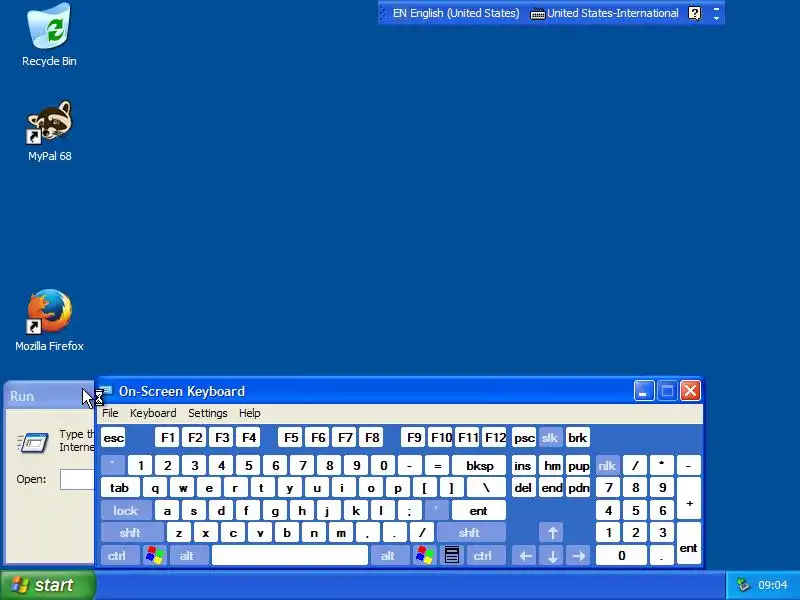The height and width of the screenshot is (600, 800).
Task: Click the psc print screen key
Action: click(x=524, y=438)
